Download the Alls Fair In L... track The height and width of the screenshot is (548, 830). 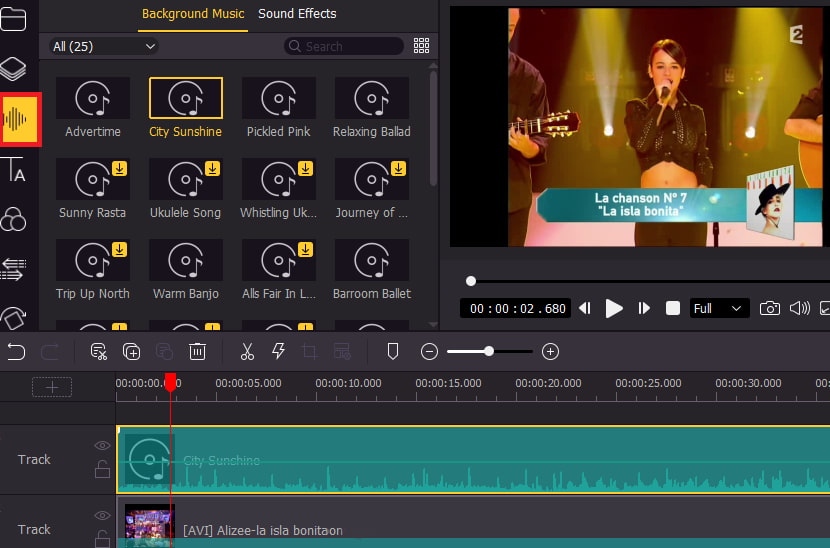click(305, 249)
